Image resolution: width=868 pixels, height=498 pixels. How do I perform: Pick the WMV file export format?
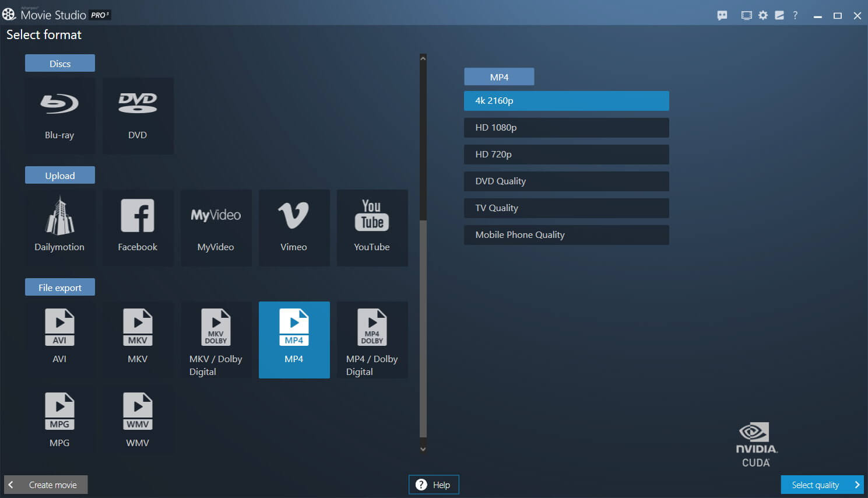pyautogui.click(x=138, y=419)
